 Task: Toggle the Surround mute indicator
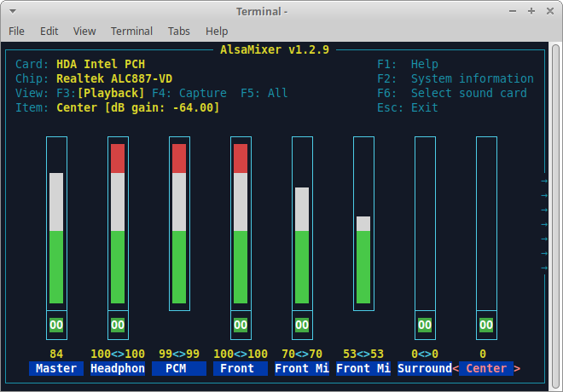click(x=425, y=325)
